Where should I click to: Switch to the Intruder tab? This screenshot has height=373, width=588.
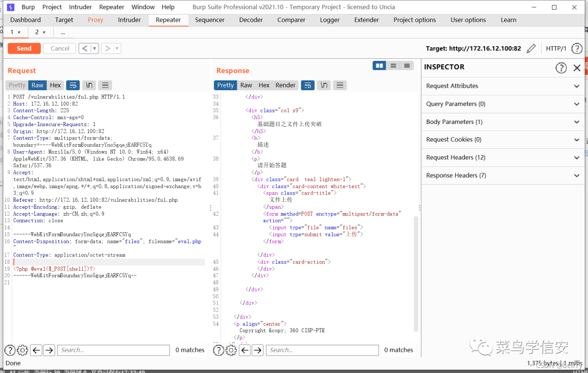click(x=129, y=20)
